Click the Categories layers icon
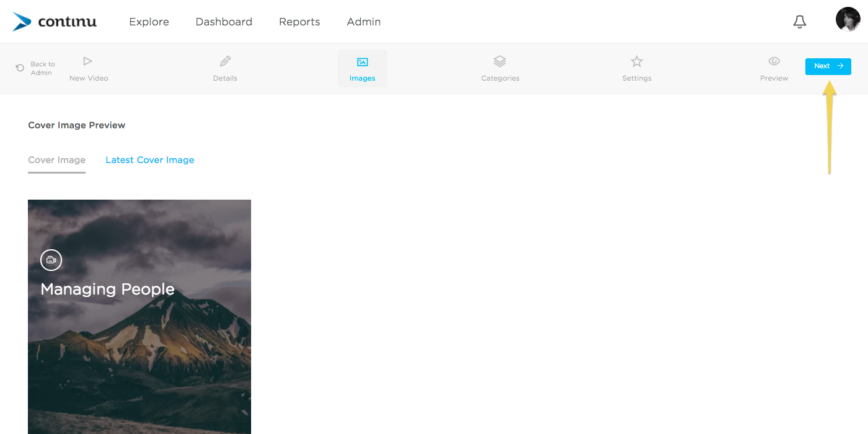The width and height of the screenshot is (868, 434). pyautogui.click(x=500, y=61)
